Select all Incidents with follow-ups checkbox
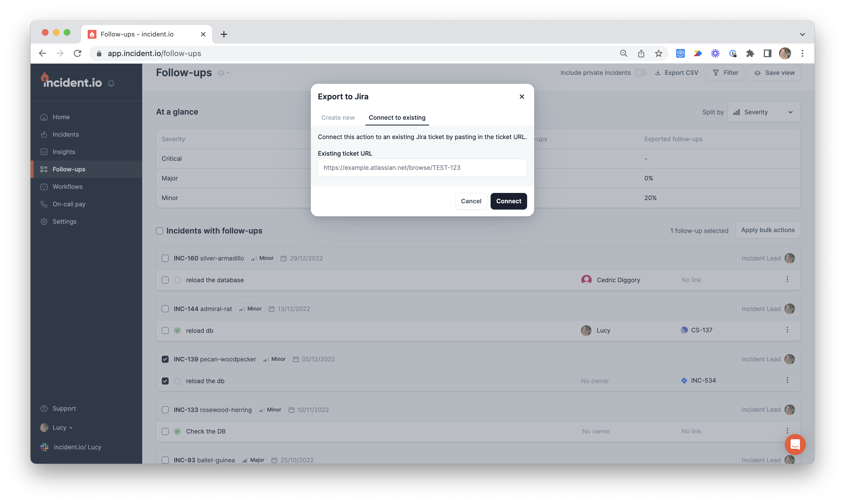This screenshot has width=845, height=504. [159, 231]
